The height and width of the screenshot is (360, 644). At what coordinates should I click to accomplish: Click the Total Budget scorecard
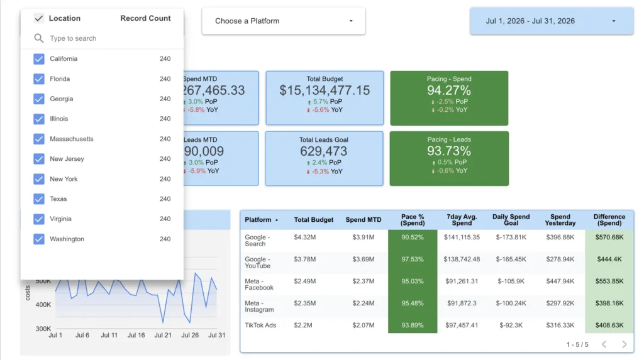(325, 98)
